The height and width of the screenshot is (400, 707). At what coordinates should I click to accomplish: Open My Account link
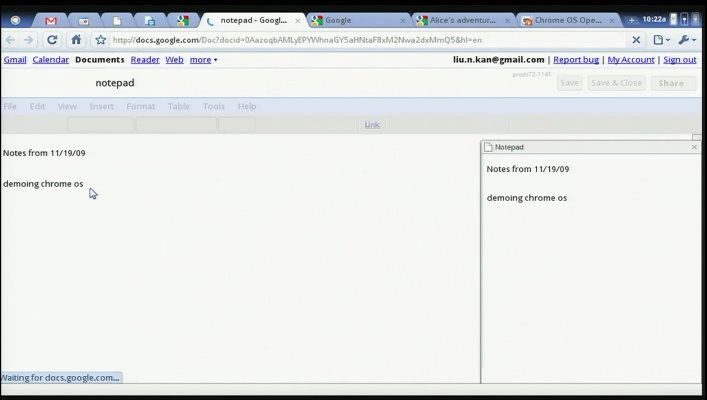tap(631, 60)
